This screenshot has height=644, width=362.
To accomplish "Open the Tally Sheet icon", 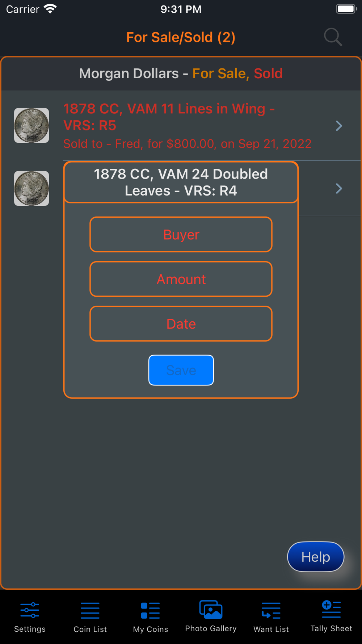I will 331,609.
